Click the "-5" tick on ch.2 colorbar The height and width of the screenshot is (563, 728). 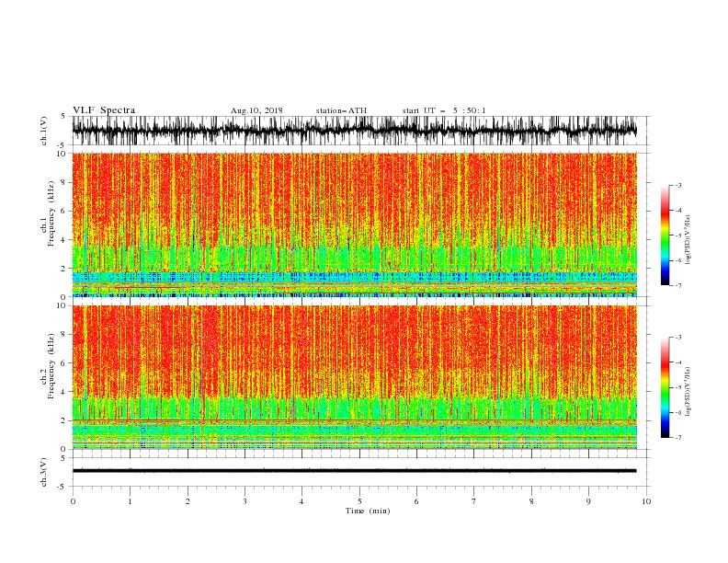point(678,387)
